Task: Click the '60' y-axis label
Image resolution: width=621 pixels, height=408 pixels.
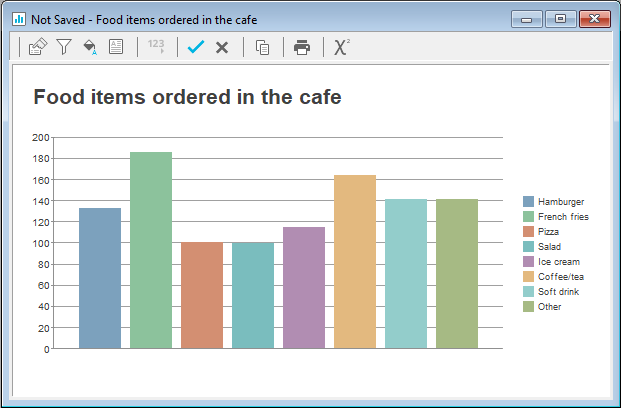Action: click(43, 286)
